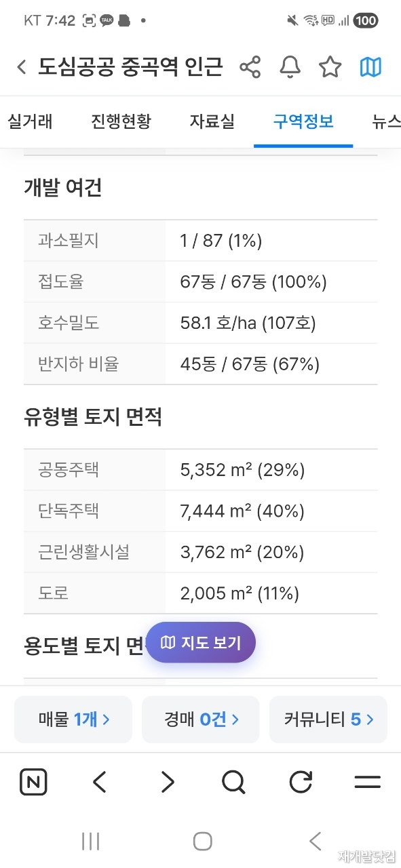
Task: Open 매물 1개 listings
Action: pos(73,719)
